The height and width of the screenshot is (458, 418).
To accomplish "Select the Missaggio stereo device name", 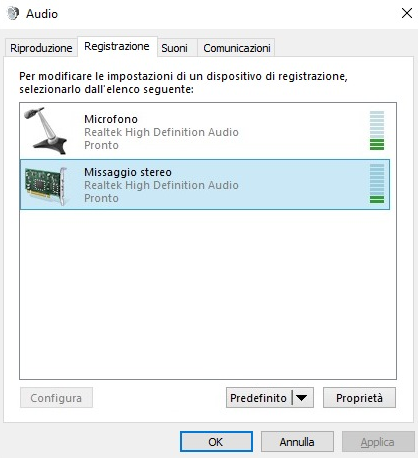I will click(x=128, y=172).
